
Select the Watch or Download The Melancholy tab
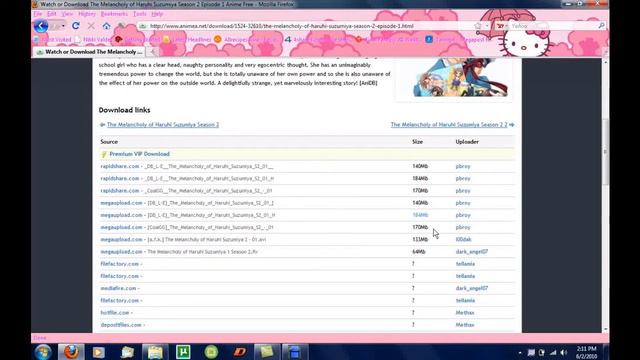point(89,52)
